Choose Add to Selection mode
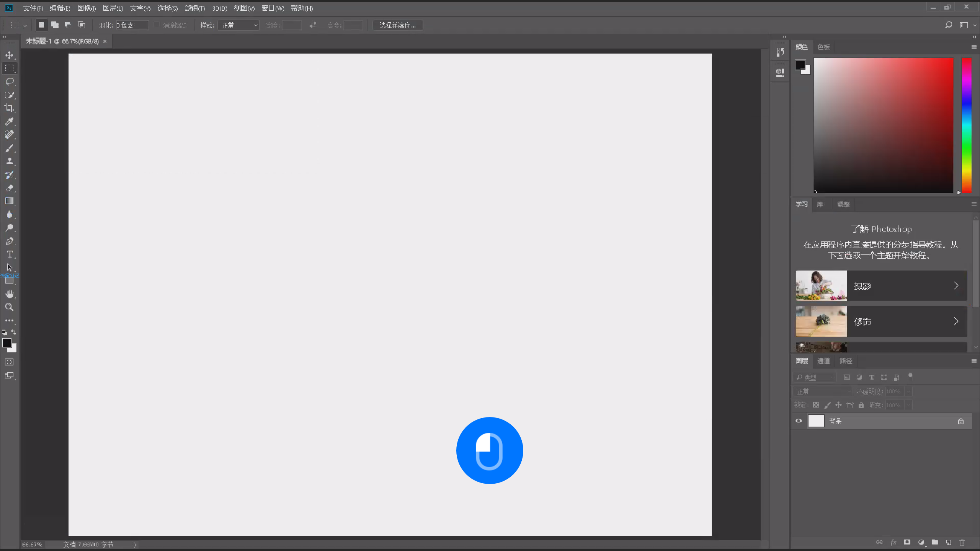980x551 pixels. [55, 25]
